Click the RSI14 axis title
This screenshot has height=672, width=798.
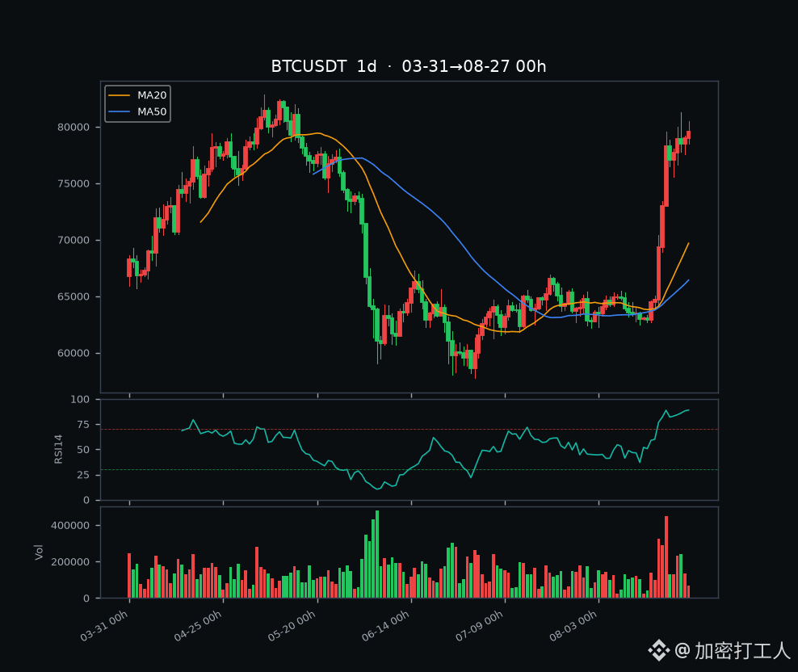[58, 449]
